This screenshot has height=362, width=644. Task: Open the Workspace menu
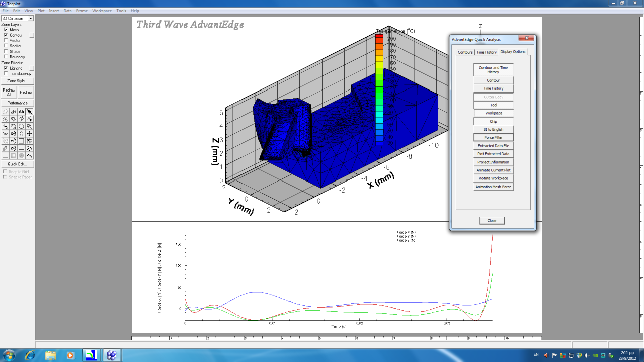[x=102, y=11]
